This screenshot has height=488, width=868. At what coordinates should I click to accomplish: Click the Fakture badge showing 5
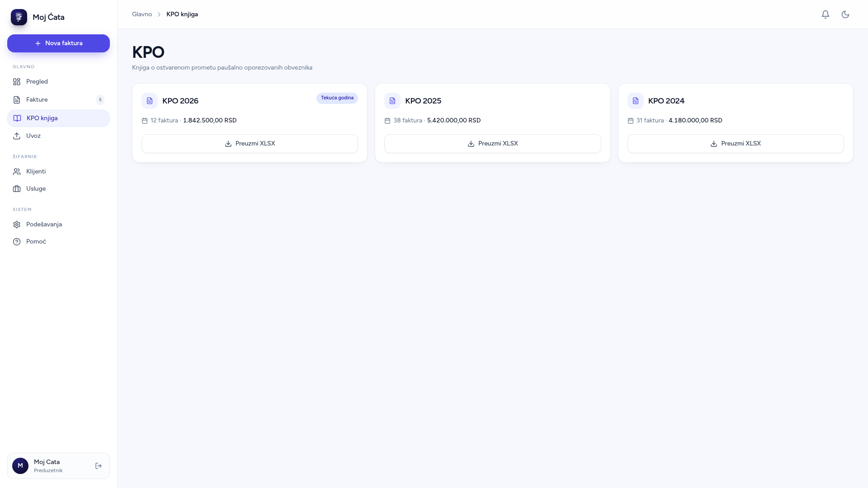pyautogui.click(x=100, y=100)
